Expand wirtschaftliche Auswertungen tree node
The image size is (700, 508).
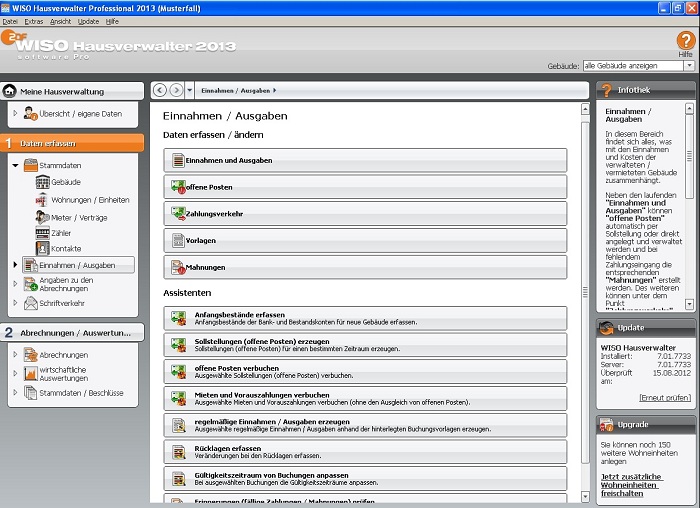pyautogui.click(x=15, y=373)
